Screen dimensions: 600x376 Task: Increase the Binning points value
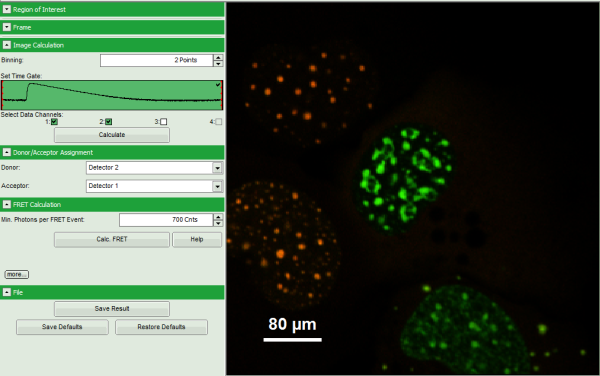tap(218, 57)
